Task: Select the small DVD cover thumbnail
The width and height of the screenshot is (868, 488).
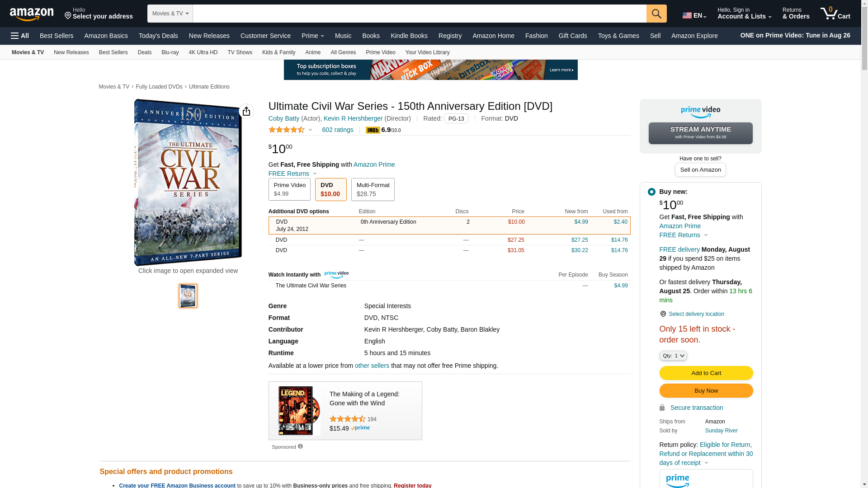Action: point(188,296)
